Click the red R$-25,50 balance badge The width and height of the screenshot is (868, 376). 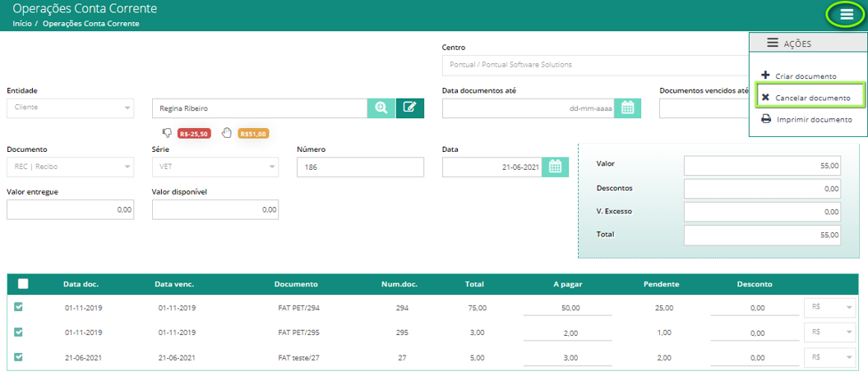pos(194,133)
